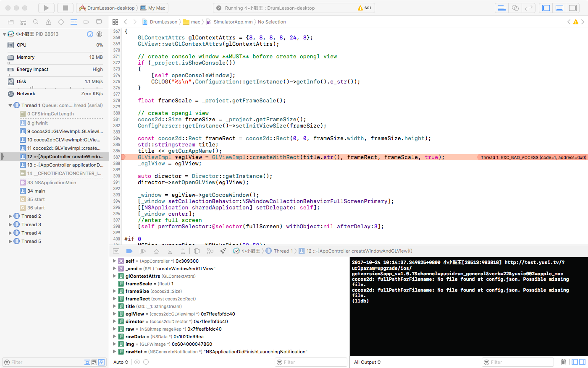Show the Assistant editor
588x368 pixels.
click(x=515, y=8)
